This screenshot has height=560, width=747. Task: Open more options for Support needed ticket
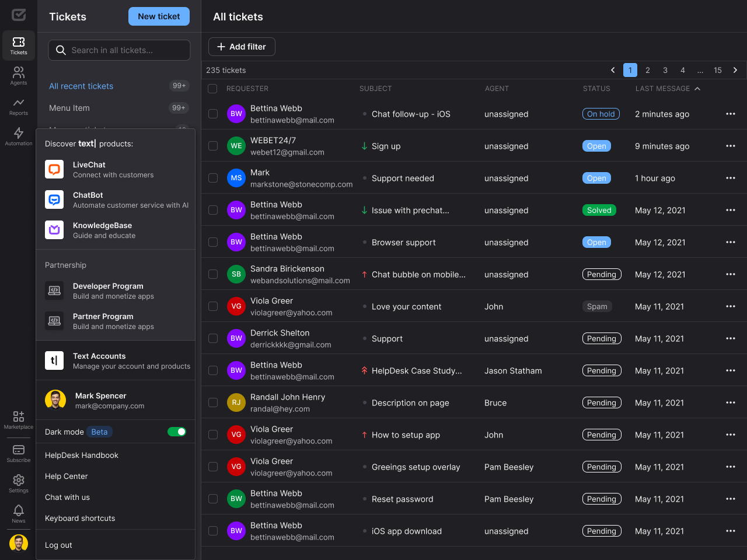point(731,178)
